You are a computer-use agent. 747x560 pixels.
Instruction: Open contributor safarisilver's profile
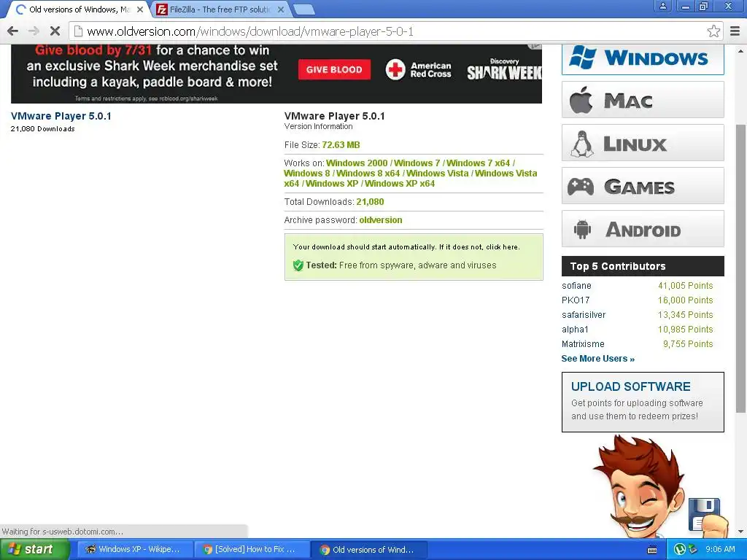pyautogui.click(x=584, y=315)
